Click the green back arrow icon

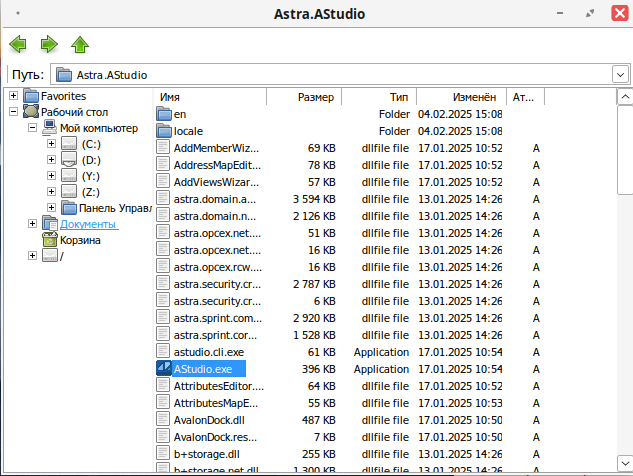point(17,44)
